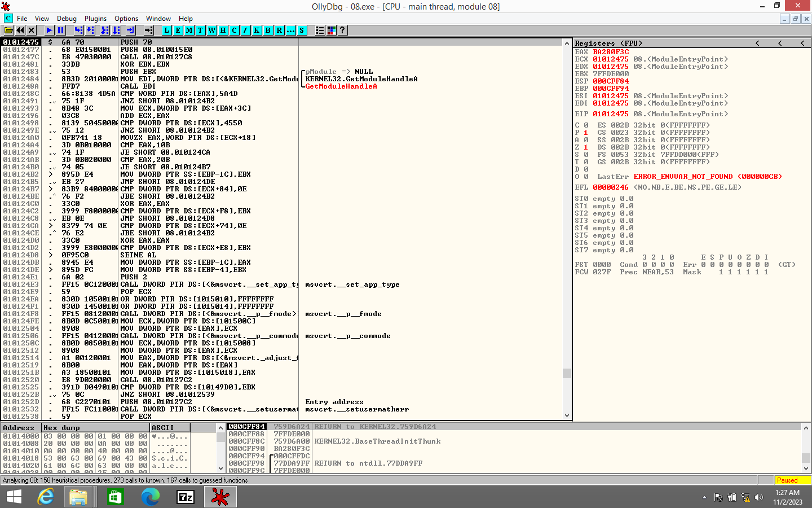Open the Window menu

click(x=158, y=19)
